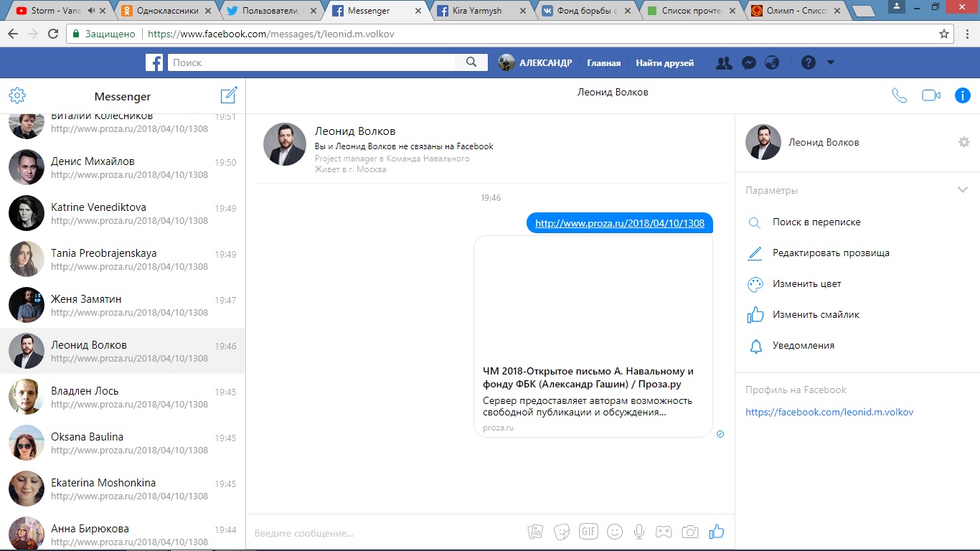Open conversation with Владлен Лось
Screen dimensions: 980x551
point(123,397)
